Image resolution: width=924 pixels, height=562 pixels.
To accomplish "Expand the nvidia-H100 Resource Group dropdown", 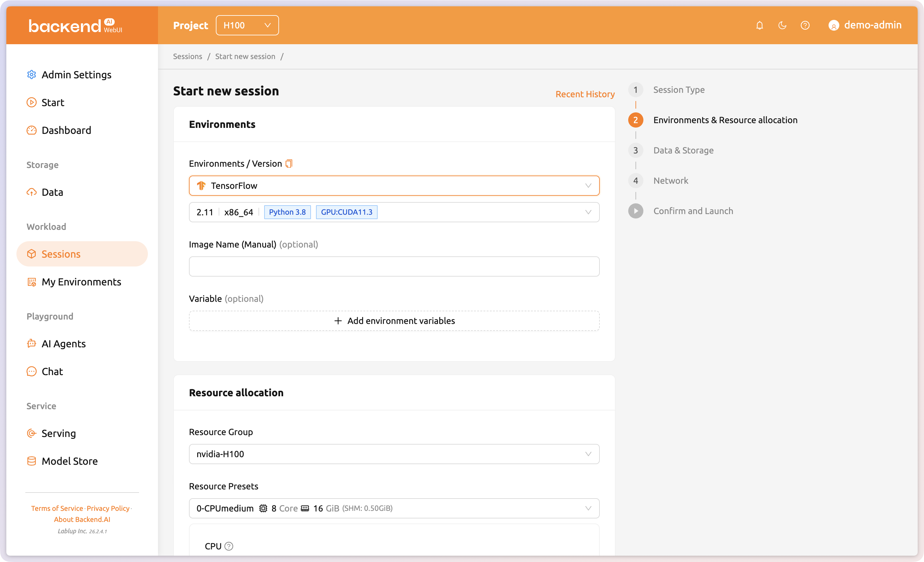I will tap(394, 454).
